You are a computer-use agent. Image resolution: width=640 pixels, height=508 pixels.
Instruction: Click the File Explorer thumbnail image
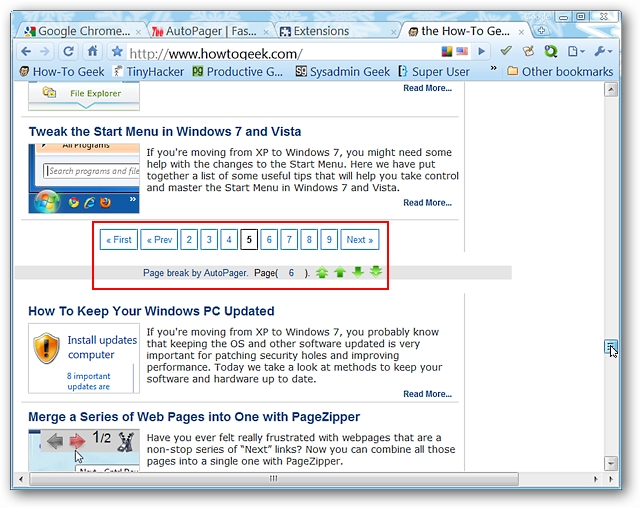84,95
